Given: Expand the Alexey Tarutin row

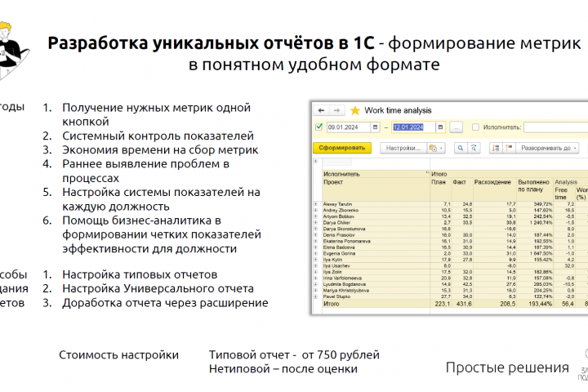Looking at the screenshot, I should 315,204.
